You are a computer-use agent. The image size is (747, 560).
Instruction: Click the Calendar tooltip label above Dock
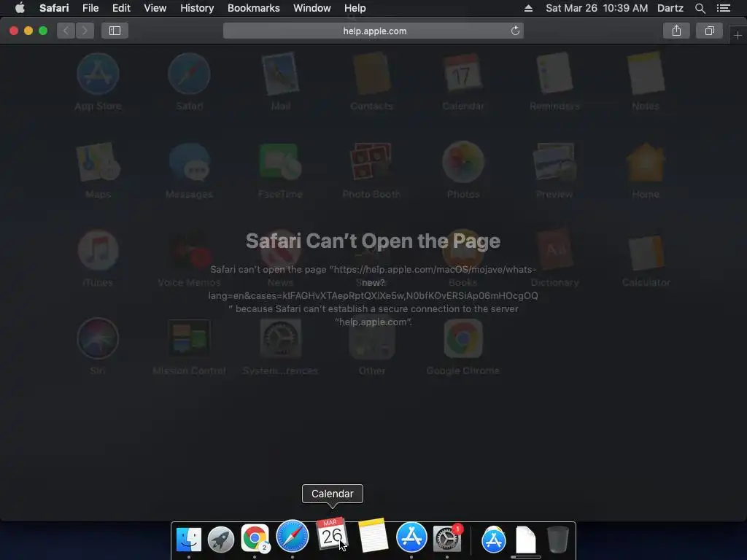[333, 494]
